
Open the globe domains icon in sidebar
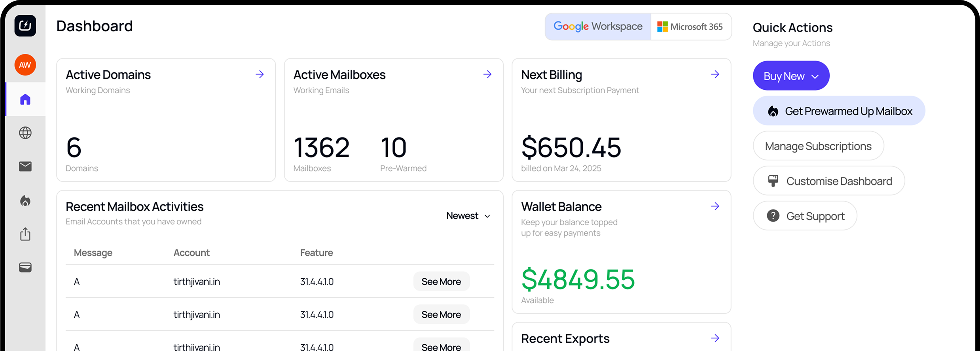point(25,133)
